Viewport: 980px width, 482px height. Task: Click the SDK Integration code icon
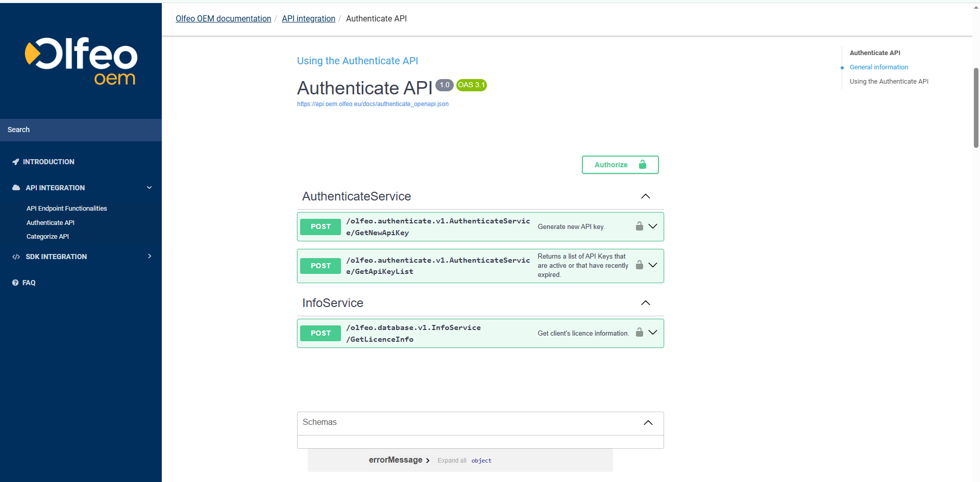[x=16, y=257]
